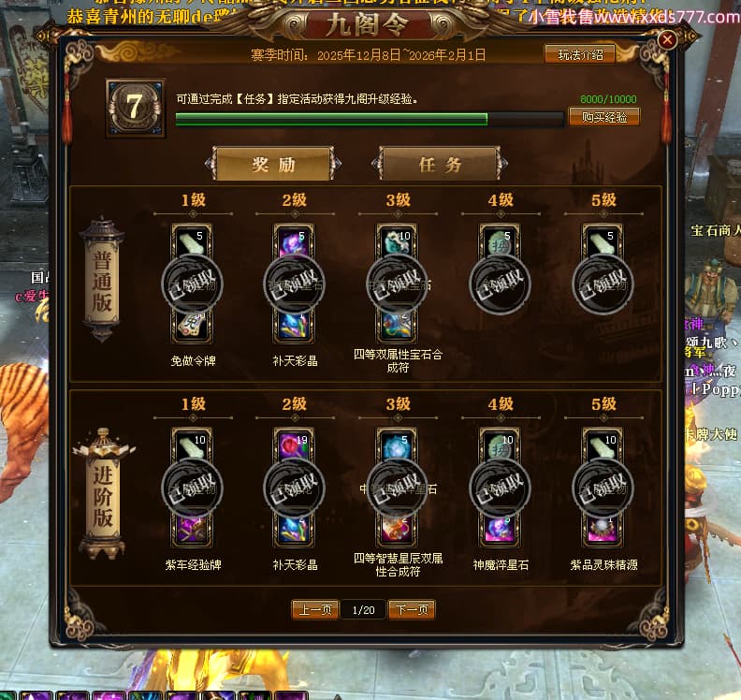
Task: Click the top reward icon in 普通版 4级
Action: tap(500, 241)
